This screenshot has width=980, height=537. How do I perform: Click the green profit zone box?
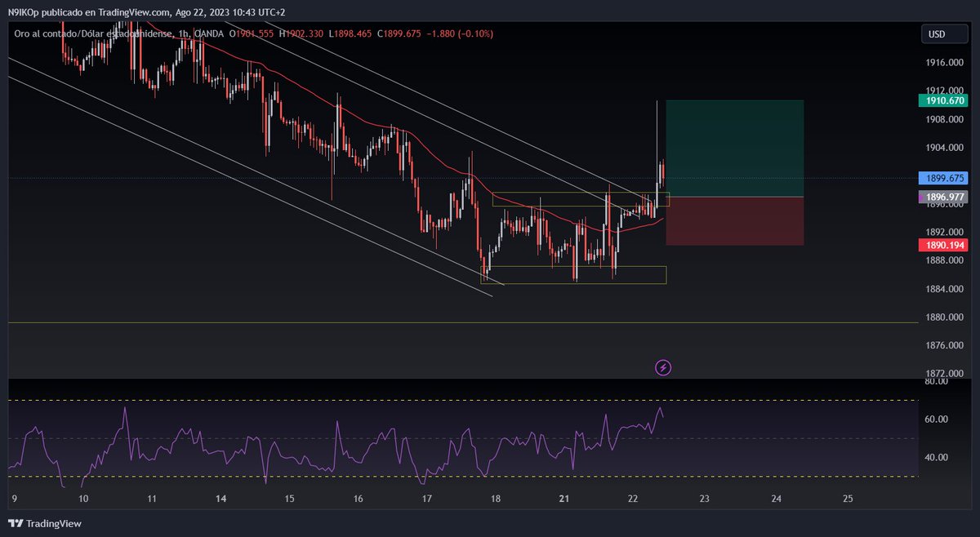735,149
